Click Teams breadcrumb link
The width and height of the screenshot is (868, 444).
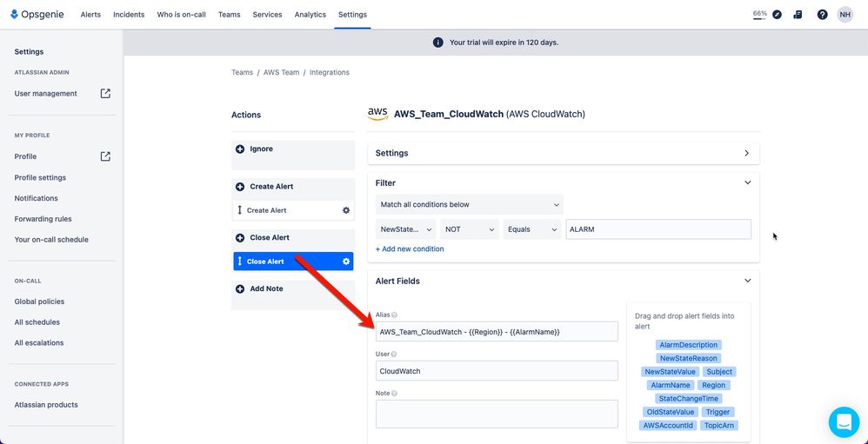click(242, 72)
